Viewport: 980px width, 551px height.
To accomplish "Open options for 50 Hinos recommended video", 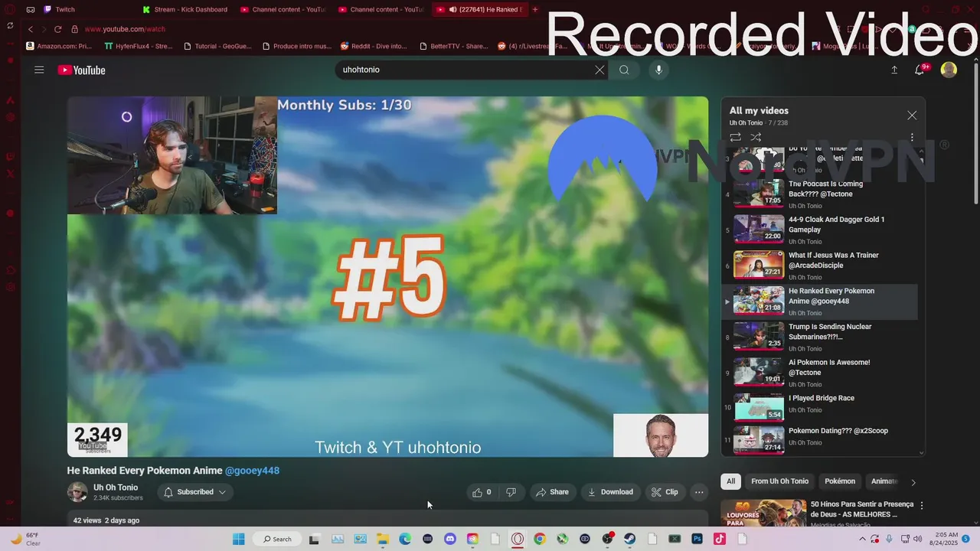I will 922,506.
